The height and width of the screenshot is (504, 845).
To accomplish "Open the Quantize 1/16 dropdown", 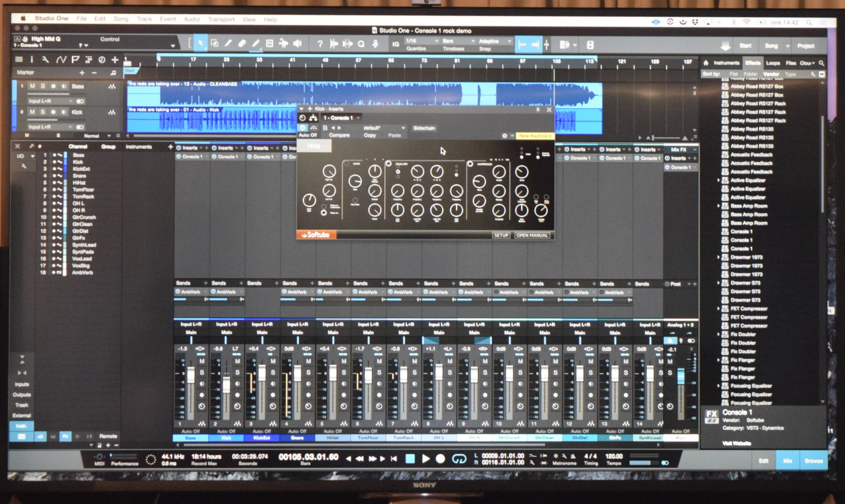I will 422,41.
